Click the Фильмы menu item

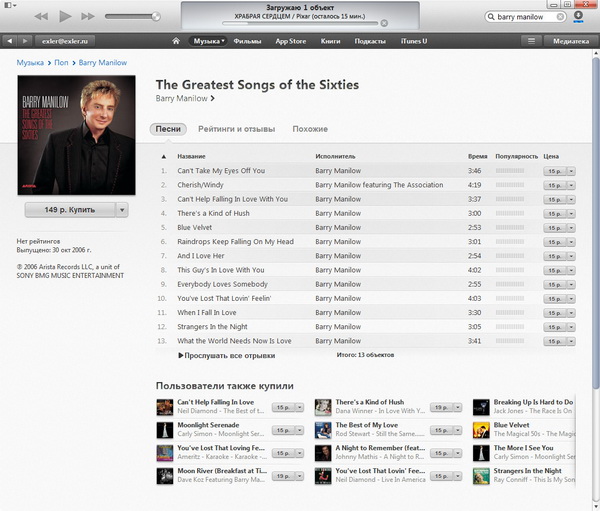(x=247, y=41)
